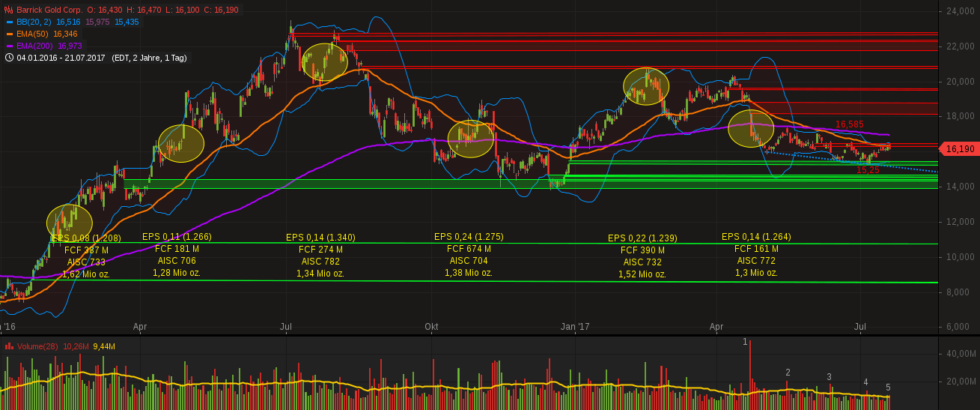Click the 'AISC 733' annotation text
This screenshot has height=410, width=980.
click(87, 262)
